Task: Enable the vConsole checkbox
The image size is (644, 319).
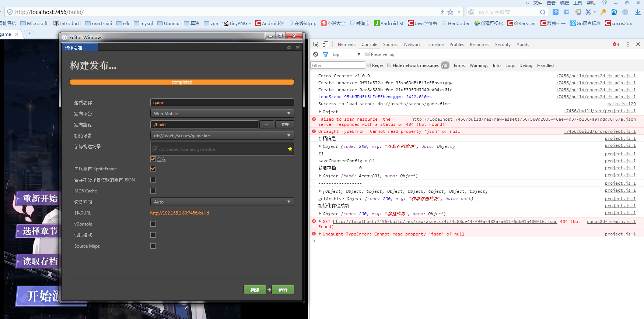Action: [153, 224]
